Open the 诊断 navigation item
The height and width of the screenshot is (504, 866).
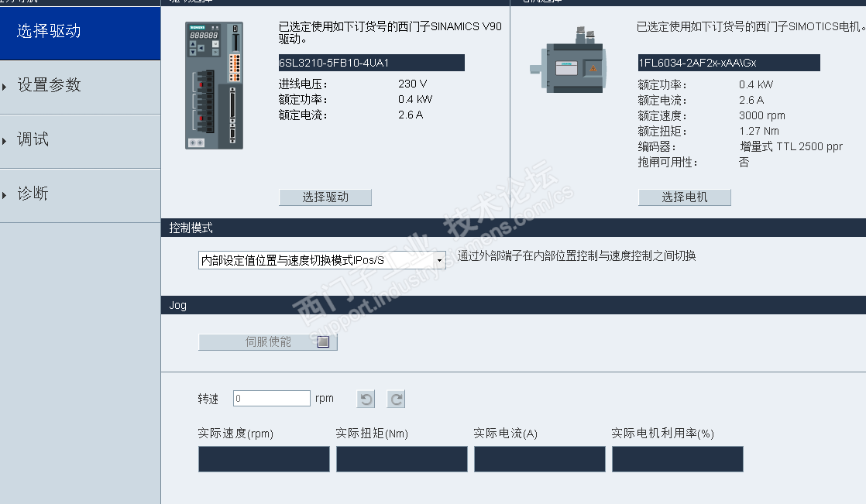(x=80, y=194)
